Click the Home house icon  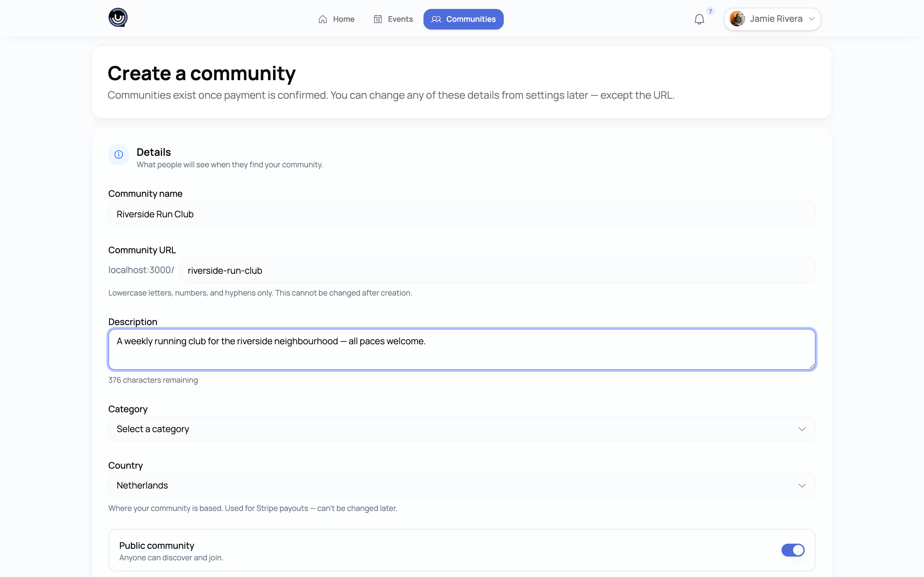pyautogui.click(x=323, y=19)
